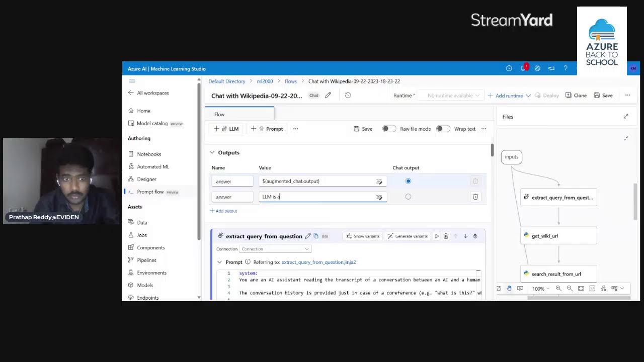The image size is (644, 362).
Task: Delete the second answer output row
Action: 475,197
